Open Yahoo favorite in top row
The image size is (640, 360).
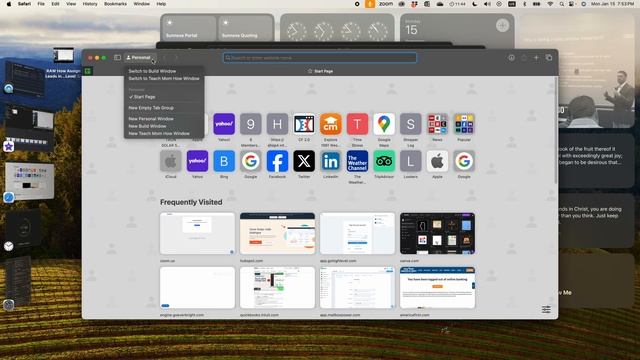pyautogui.click(x=224, y=124)
